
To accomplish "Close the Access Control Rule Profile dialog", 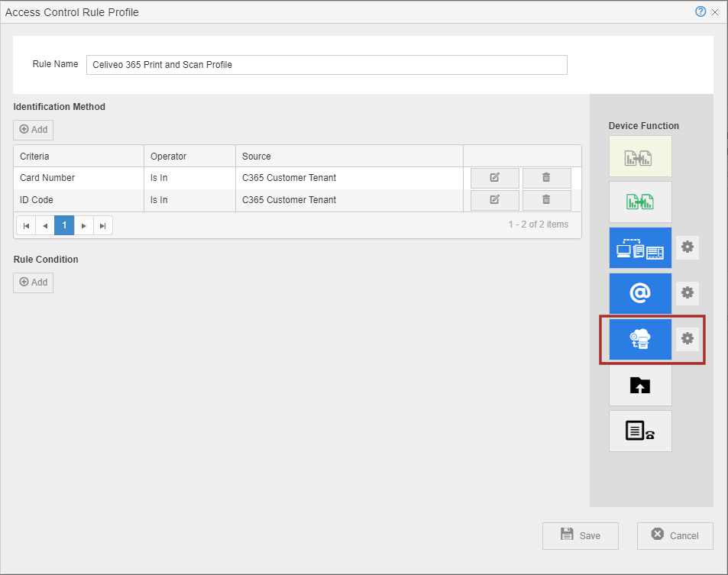I will pos(715,12).
